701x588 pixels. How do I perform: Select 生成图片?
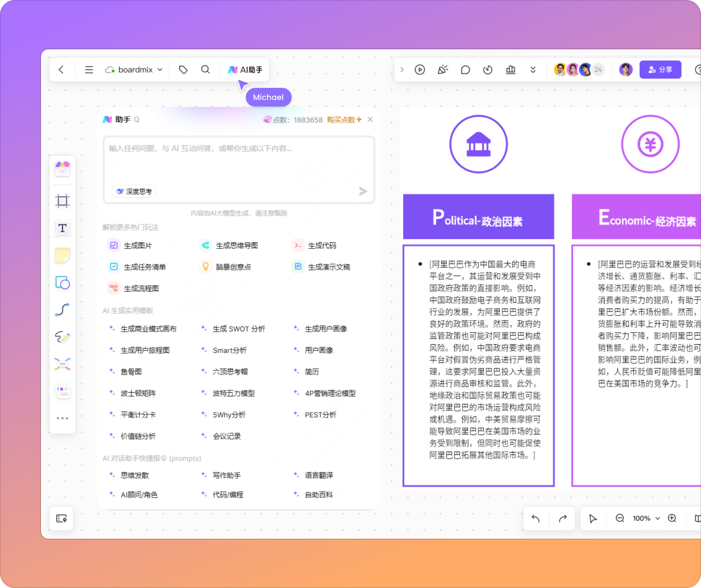[130, 246]
